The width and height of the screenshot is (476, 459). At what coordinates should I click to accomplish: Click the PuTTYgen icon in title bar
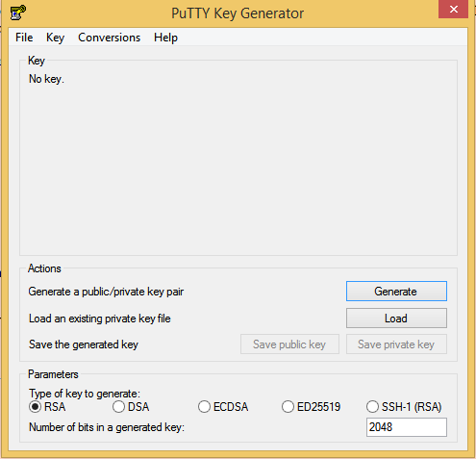tap(18, 13)
